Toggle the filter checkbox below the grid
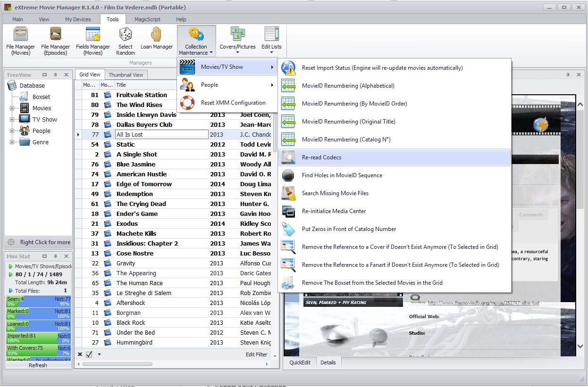 [x=89, y=354]
